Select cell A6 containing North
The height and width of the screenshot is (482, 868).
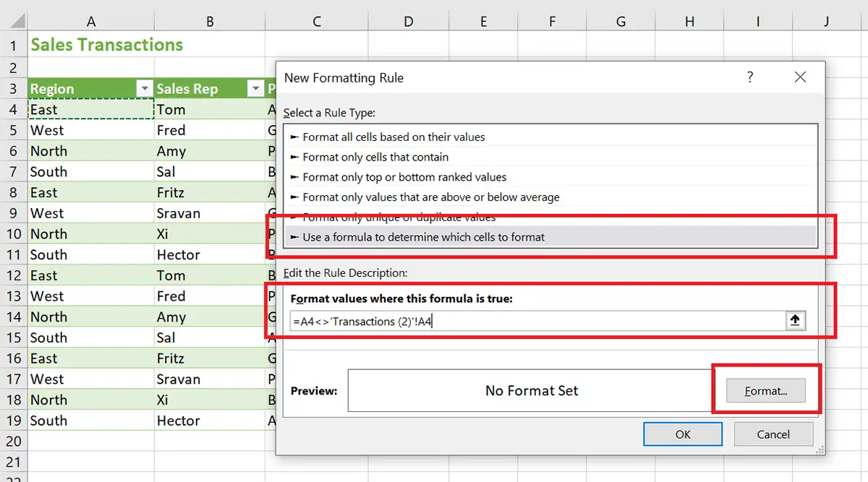pos(91,151)
